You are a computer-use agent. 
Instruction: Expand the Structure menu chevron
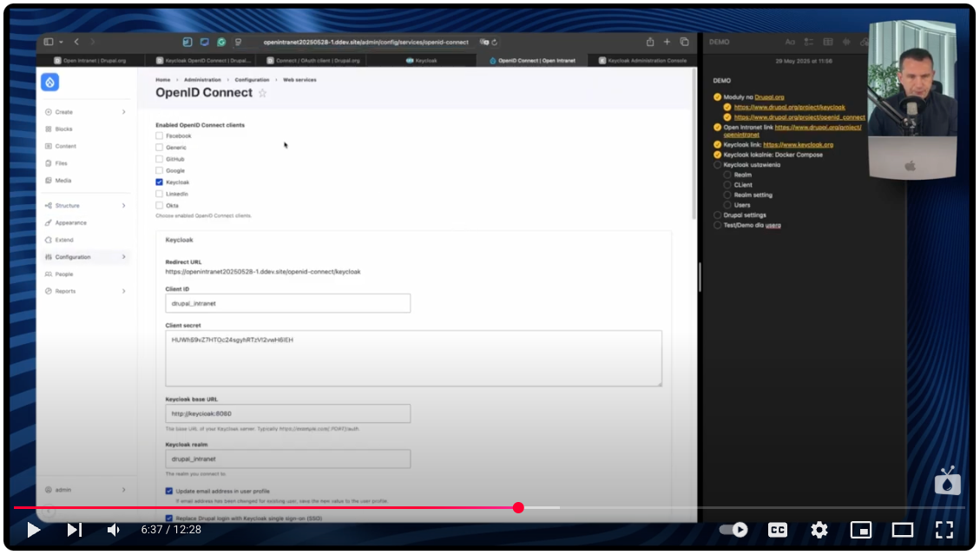[x=124, y=206]
